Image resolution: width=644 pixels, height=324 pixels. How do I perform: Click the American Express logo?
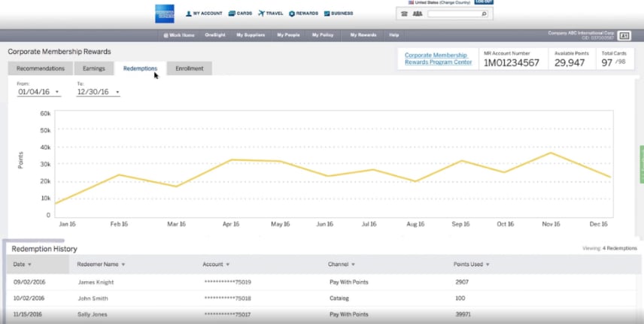pyautogui.click(x=165, y=13)
